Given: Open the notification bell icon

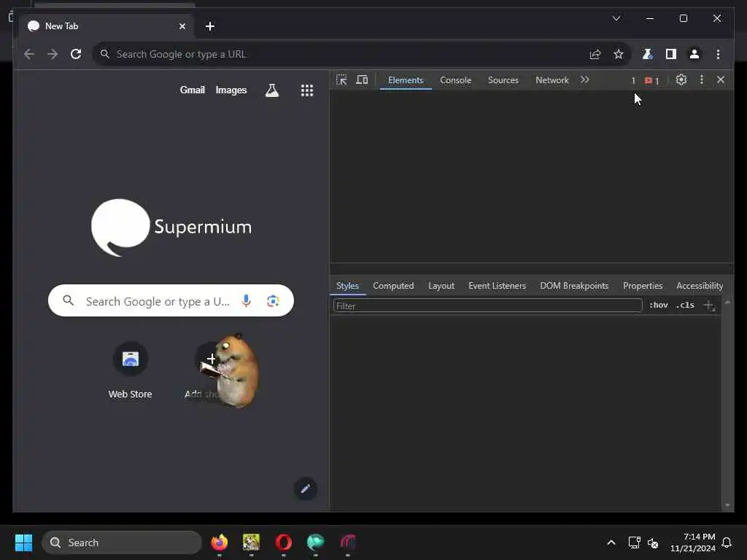Looking at the screenshot, I should (x=727, y=542).
